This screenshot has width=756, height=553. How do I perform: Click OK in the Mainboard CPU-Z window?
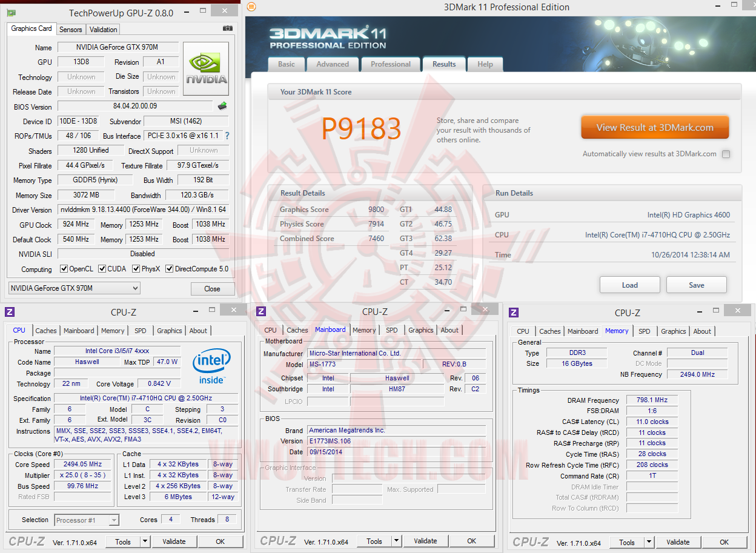pos(472,541)
